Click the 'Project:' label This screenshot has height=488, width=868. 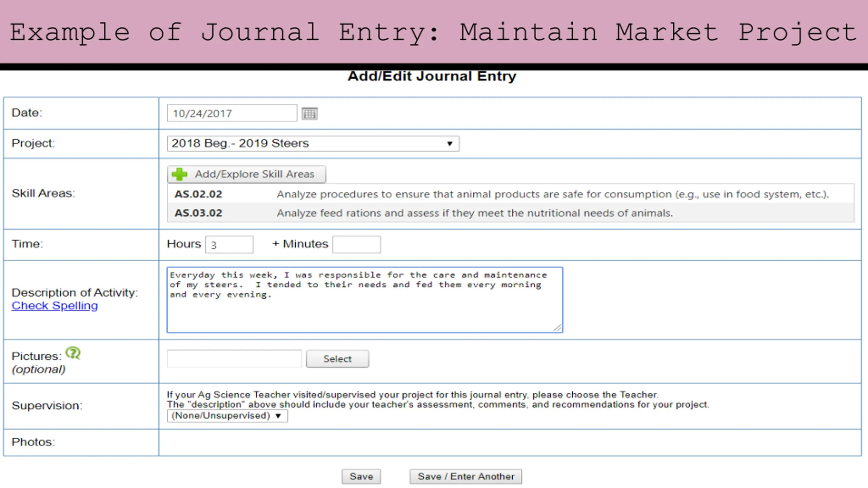(33, 143)
